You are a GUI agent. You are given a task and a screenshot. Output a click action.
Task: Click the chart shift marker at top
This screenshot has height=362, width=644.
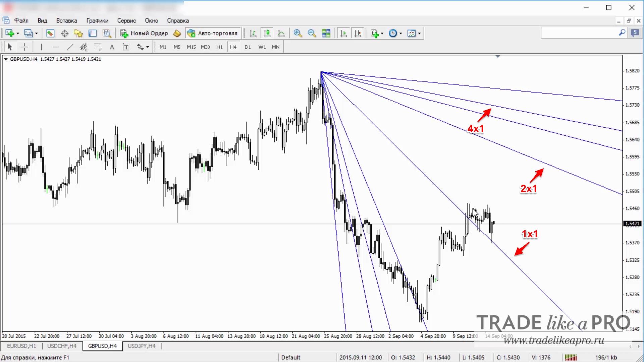[x=498, y=56]
